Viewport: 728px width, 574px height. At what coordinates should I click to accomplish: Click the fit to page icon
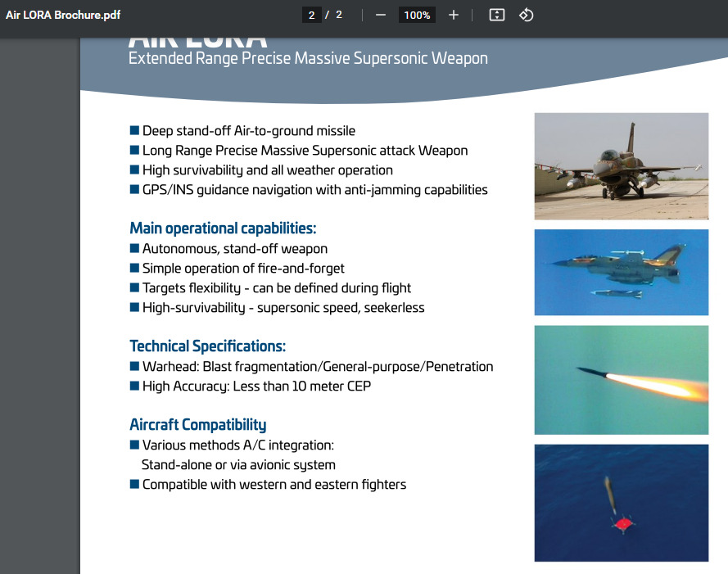[496, 16]
